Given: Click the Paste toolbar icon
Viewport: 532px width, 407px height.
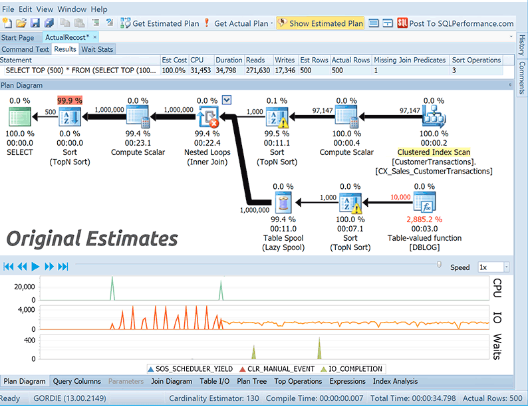Looking at the screenshot, I should (x=78, y=22).
